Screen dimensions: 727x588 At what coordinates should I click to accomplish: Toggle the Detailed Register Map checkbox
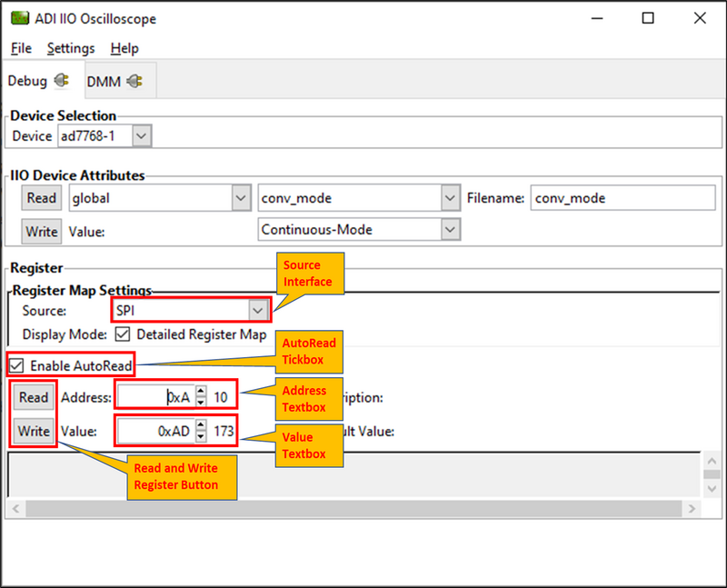pos(124,333)
